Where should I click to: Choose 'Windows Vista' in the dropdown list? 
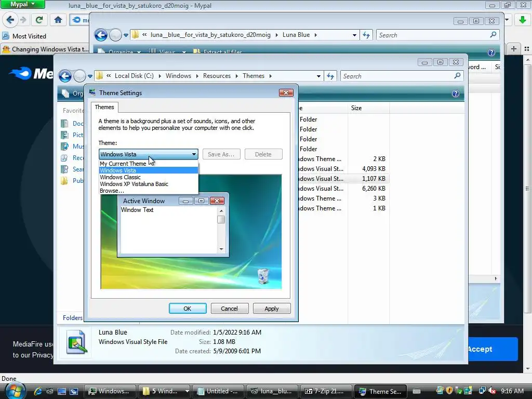148,170
